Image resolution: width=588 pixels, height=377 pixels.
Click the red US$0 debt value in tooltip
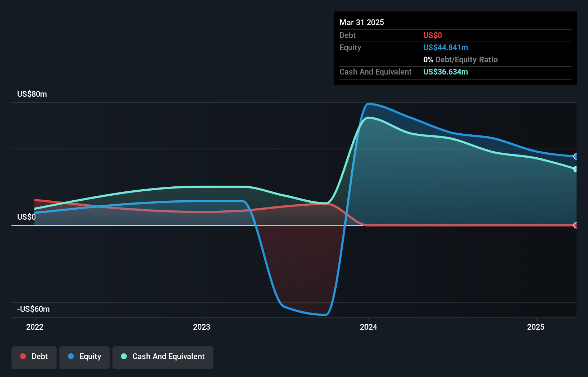[x=433, y=35]
